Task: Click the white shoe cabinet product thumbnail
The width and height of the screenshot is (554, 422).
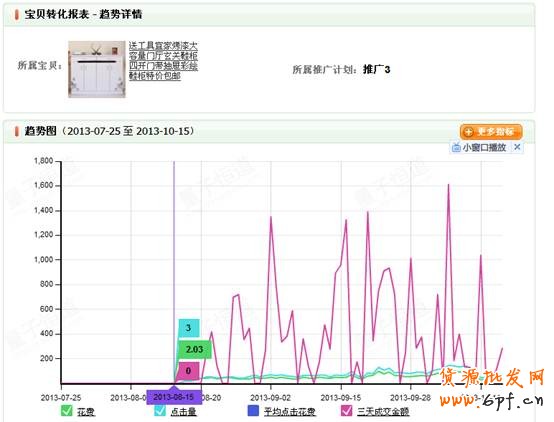Action: pyautogui.click(x=97, y=69)
